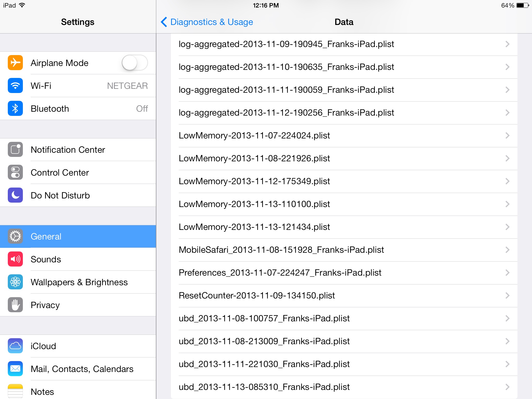
Task: Tap the Data page title
Action: pos(344,22)
